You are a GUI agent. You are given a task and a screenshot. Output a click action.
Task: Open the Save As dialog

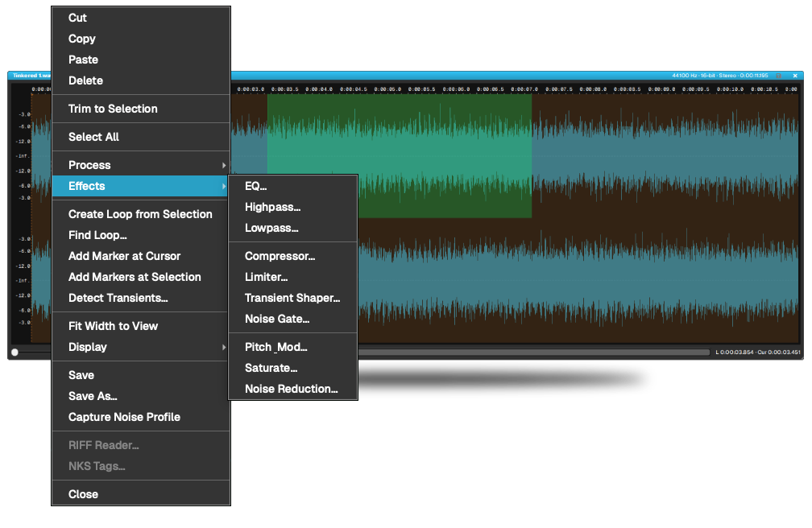pyautogui.click(x=141, y=396)
